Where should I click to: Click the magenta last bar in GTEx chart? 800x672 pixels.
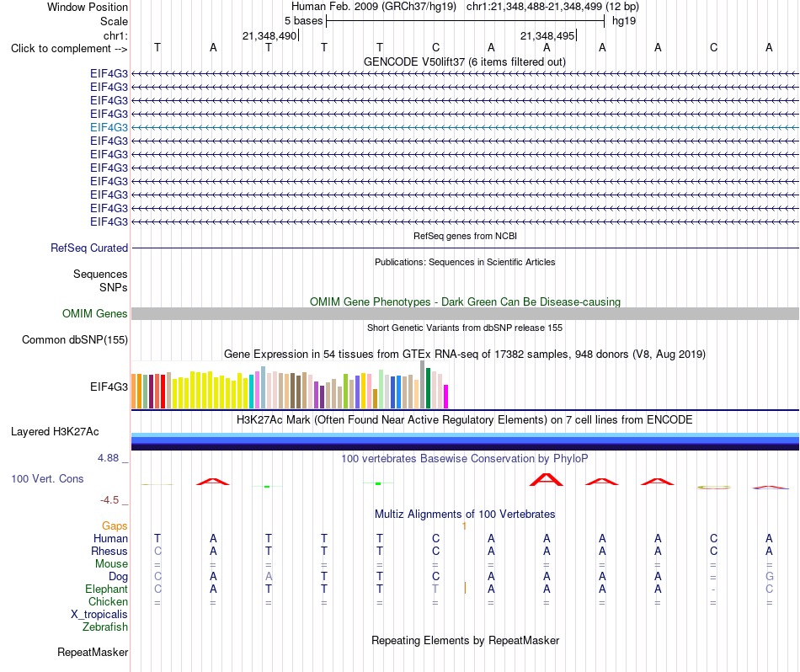point(446,397)
